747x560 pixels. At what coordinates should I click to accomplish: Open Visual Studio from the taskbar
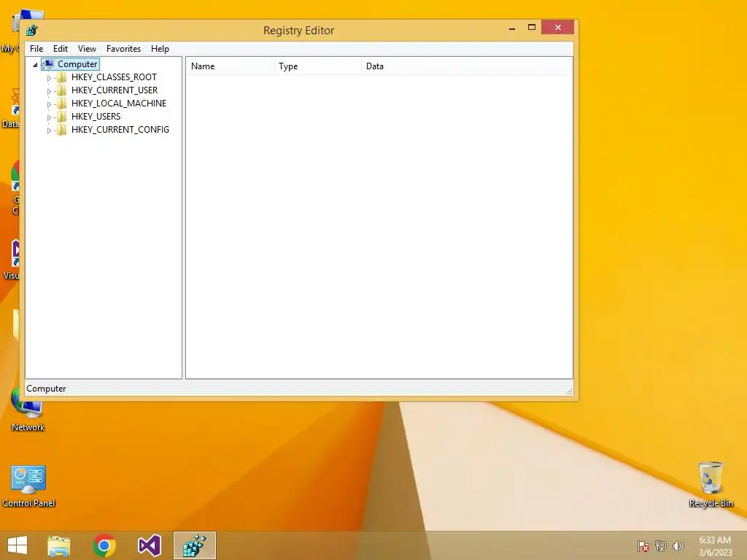click(149, 545)
